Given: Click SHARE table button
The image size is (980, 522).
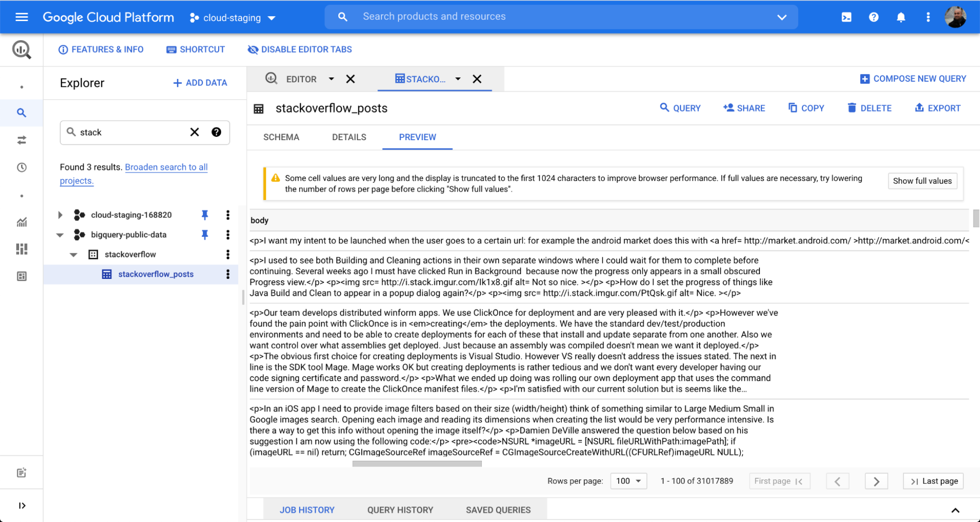Looking at the screenshot, I should (x=744, y=108).
